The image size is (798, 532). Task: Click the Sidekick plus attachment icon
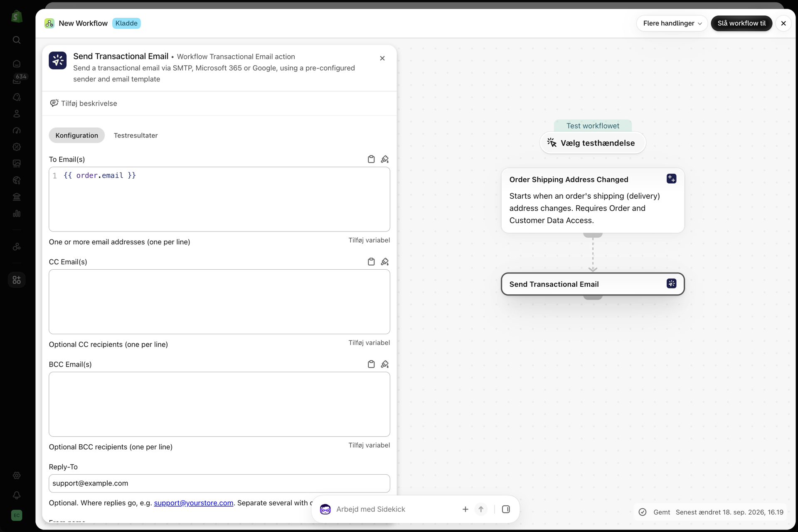465,509
